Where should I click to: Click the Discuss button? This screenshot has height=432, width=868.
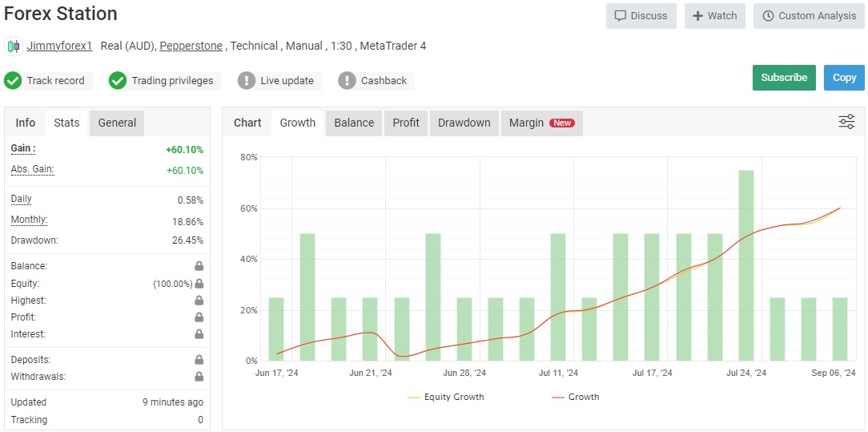pyautogui.click(x=641, y=16)
